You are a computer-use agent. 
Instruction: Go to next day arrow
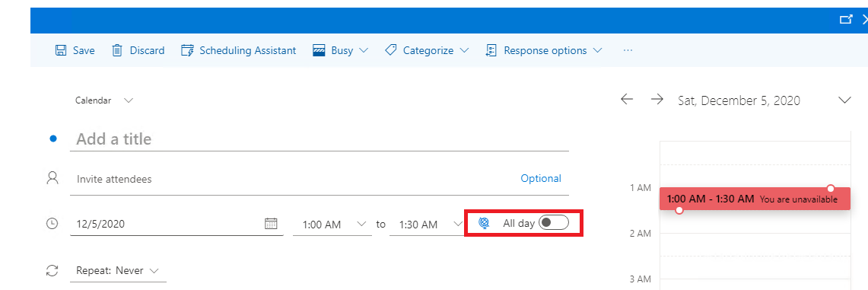point(657,100)
